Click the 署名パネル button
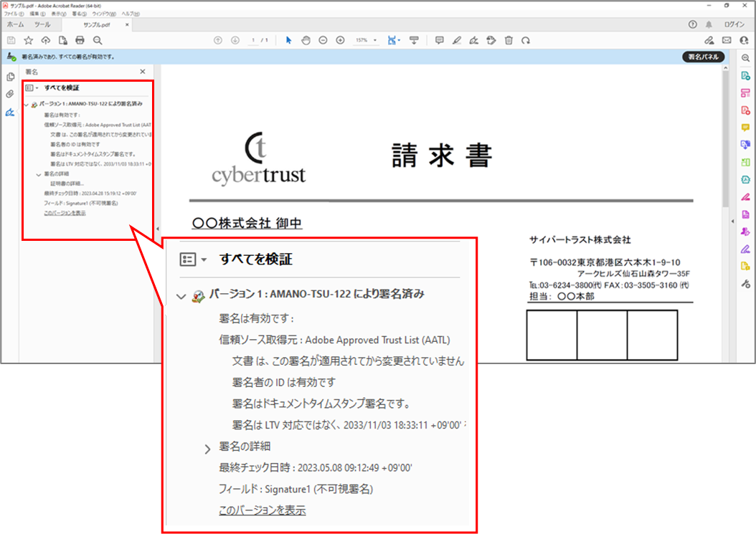Viewport: 756px width, 534px height. pyautogui.click(x=702, y=57)
